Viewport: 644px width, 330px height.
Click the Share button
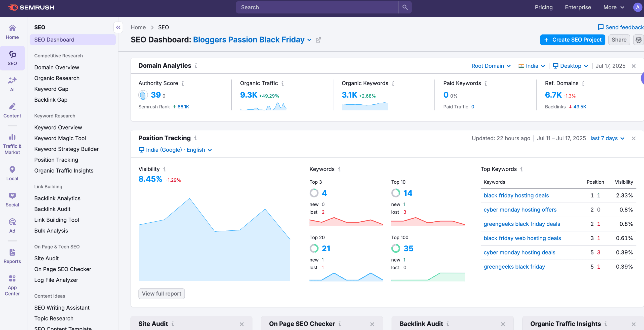[619, 40]
